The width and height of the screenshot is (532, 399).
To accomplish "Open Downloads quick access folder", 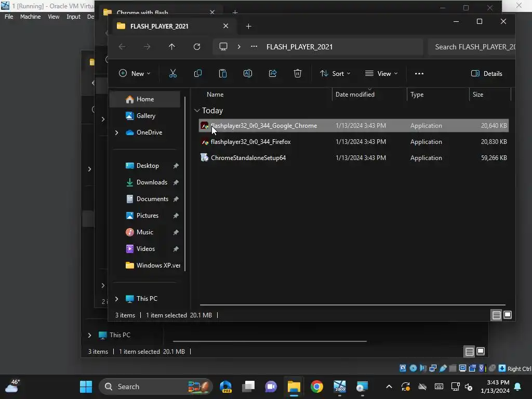I will pos(152,182).
